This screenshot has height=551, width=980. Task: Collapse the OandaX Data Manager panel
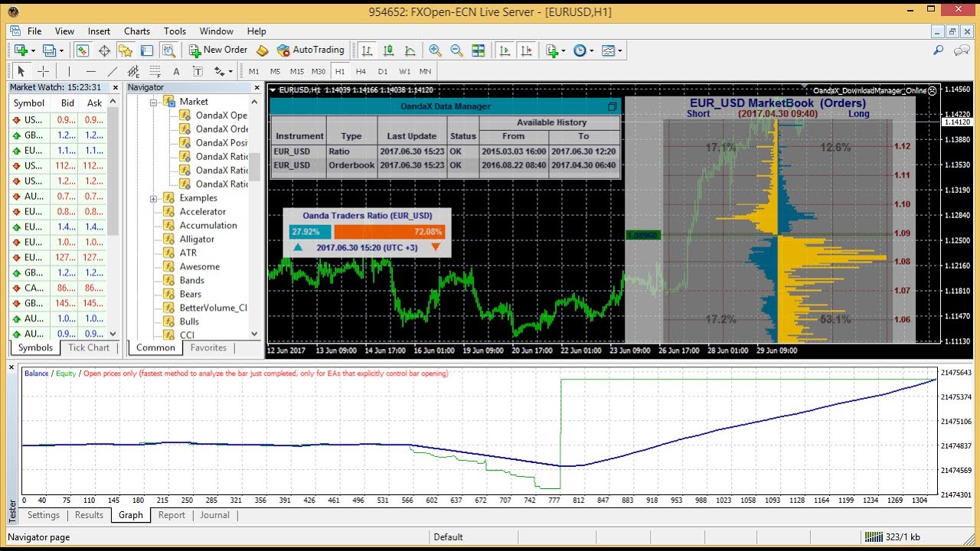(612, 106)
